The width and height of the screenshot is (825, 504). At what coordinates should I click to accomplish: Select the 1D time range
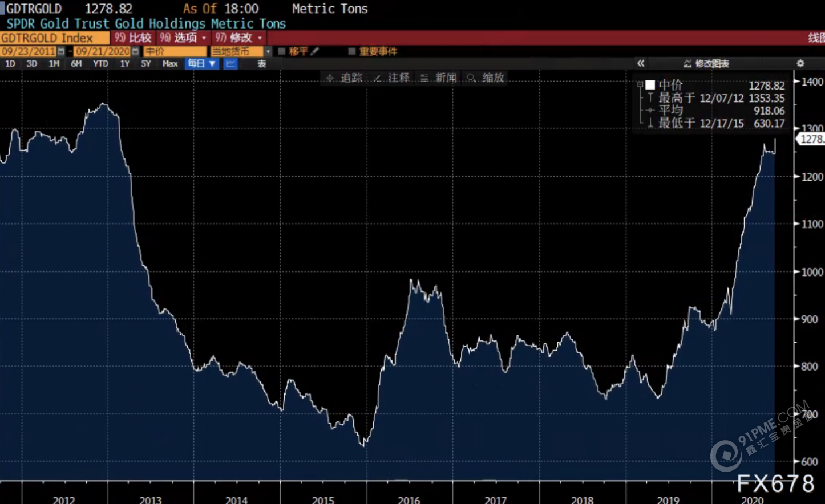pyautogui.click(x=10, y=63)
